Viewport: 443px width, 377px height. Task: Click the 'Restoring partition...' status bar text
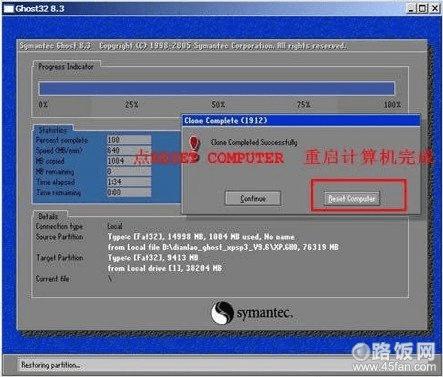pyautogui.click(x=51, y=365)
